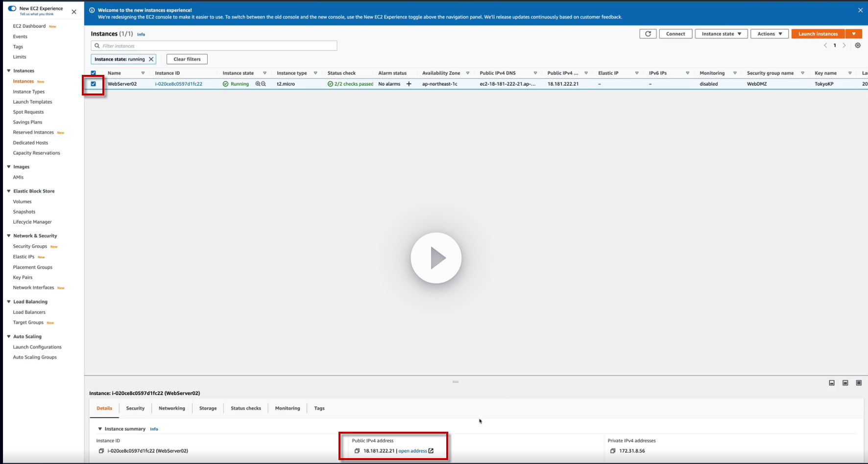Copy the public IPv4 address icon
The width and height of the screenshot is (868, 464).
357,451
